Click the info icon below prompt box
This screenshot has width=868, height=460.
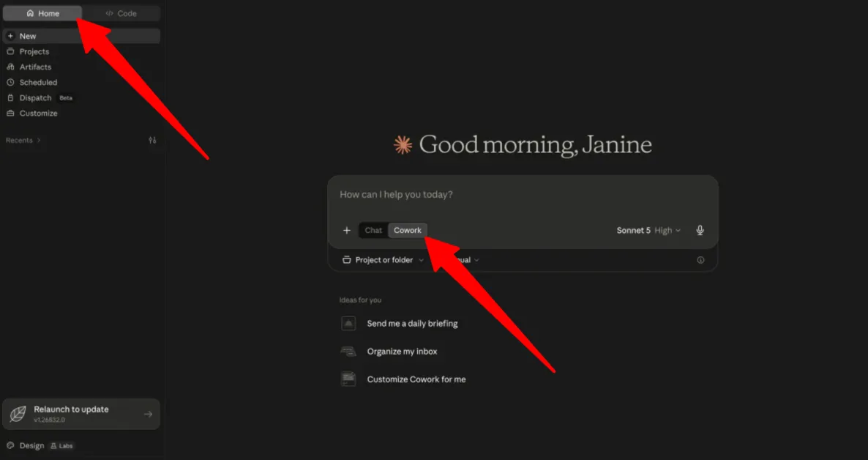point(700,260)
